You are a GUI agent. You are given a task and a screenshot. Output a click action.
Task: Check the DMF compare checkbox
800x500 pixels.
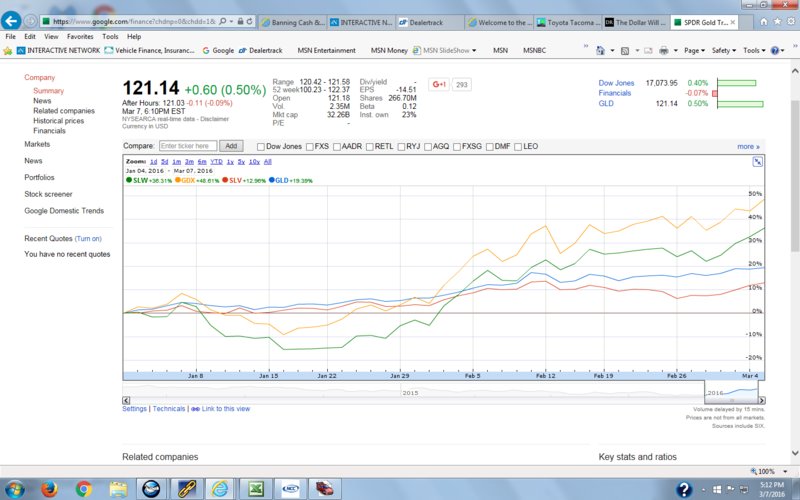coord(489,147)
